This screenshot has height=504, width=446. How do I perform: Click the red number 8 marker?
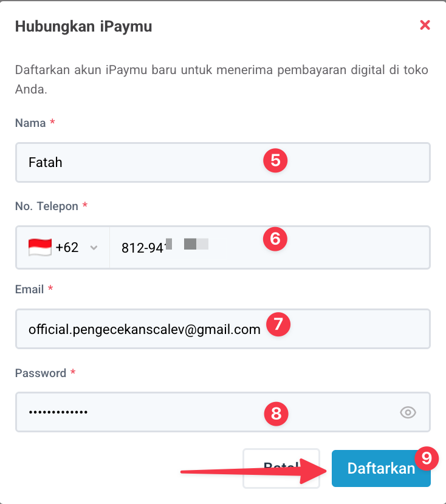(276, 413)
